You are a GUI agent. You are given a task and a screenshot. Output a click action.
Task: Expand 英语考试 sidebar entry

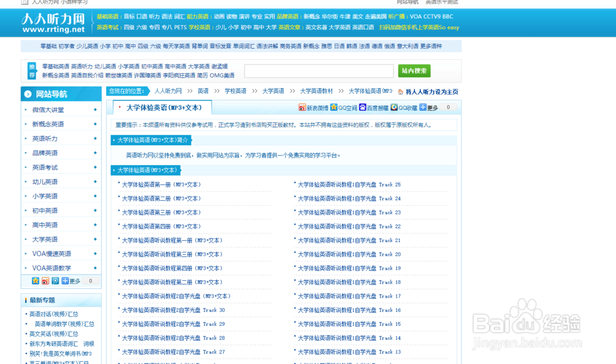pos(95,168)
